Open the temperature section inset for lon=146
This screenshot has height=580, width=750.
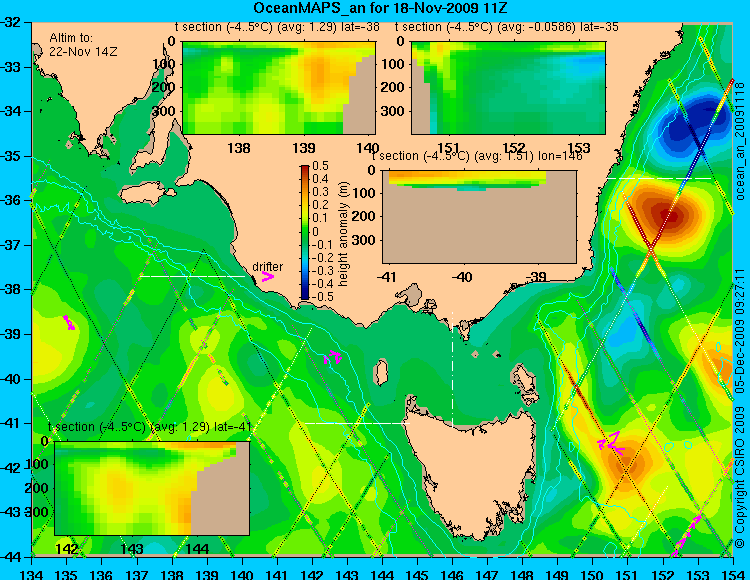(x=479, y=217)
